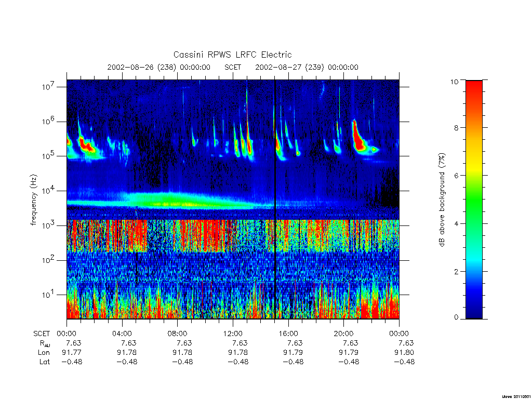Click the 10^3 frequency tick label
This screenshot has width=532, height=399.
click(48, 224)
